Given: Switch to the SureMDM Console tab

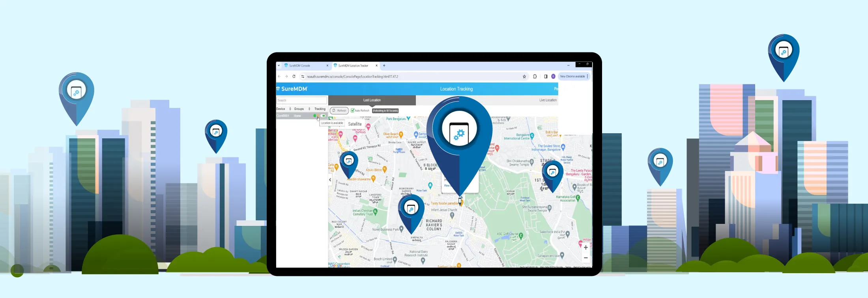Looking at the screenshot, I should tap(306, 66).
